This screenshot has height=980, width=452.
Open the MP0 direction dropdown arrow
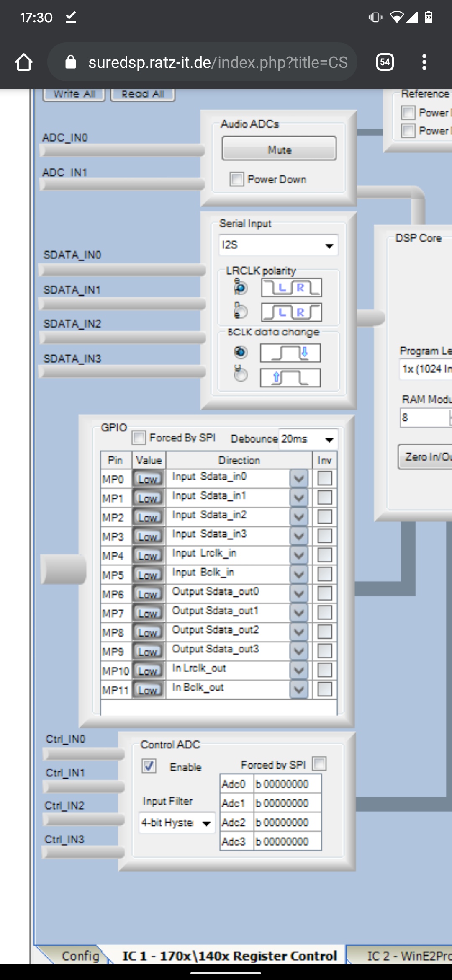coord(299,478)
